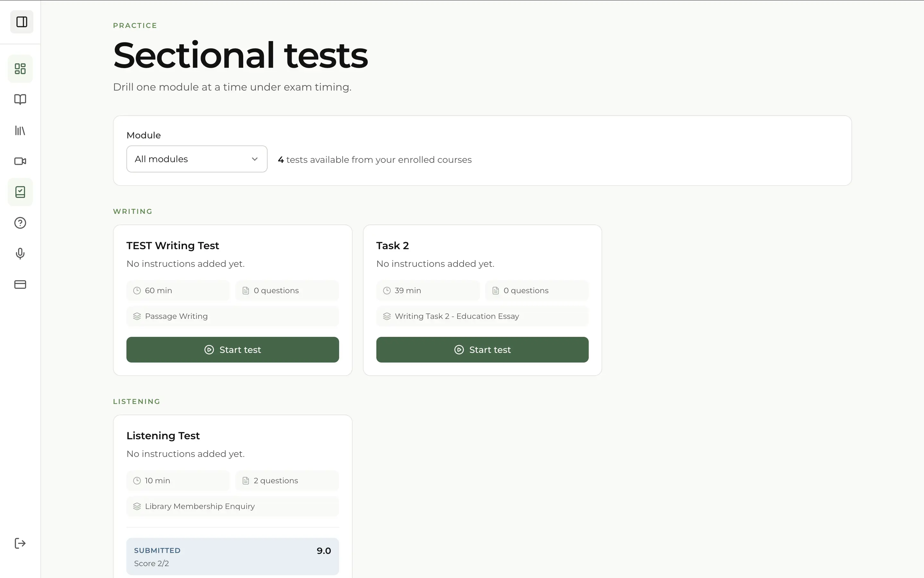The height and width of the screenshot is (578, 924).
Task: Click the SUBMITTED Score 2/2 panel
Action: [x=233, y=556]
